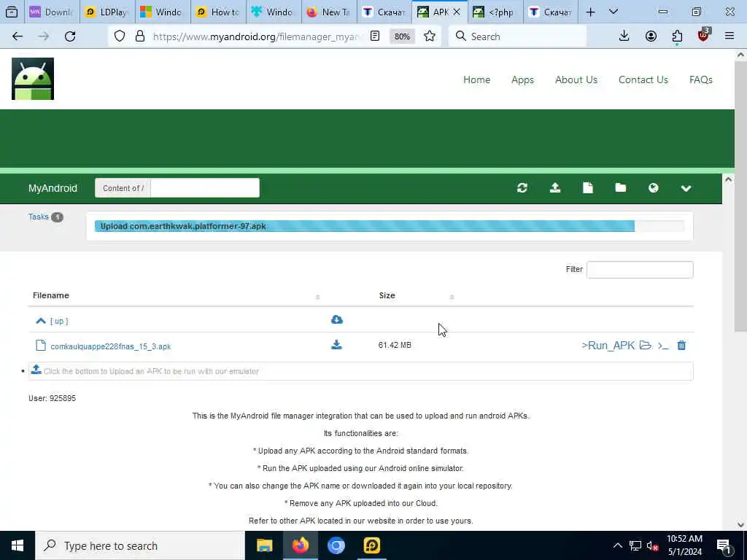Image resolution: width=747 pixels, height=560 pixels.
Task: Click the site lock icon in the address bar
Action: click(x=139, y=36)
